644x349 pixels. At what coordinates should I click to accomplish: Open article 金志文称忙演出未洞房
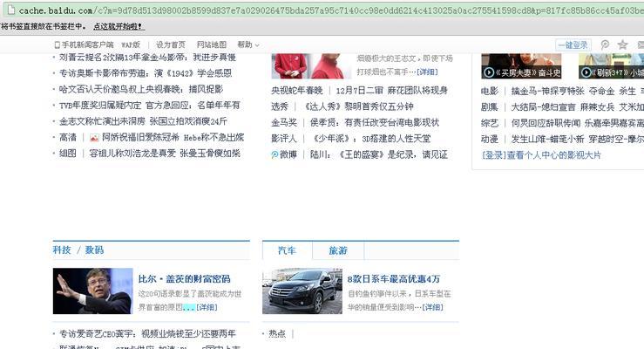(102, 121)
